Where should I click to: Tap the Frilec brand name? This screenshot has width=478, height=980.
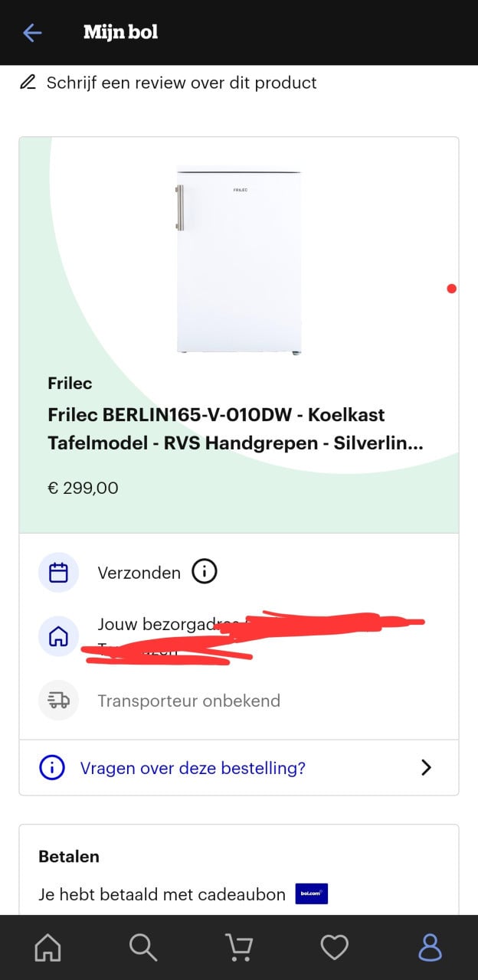coord(70,383)
